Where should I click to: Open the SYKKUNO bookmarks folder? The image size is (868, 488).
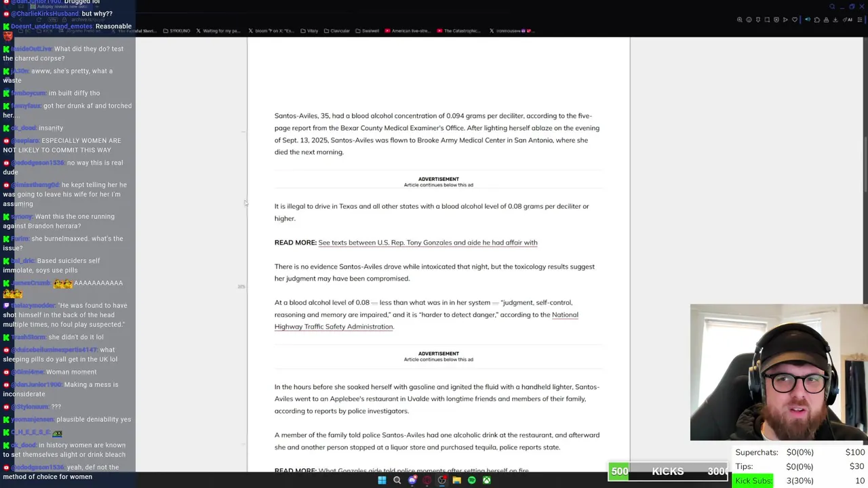(177, 30)
